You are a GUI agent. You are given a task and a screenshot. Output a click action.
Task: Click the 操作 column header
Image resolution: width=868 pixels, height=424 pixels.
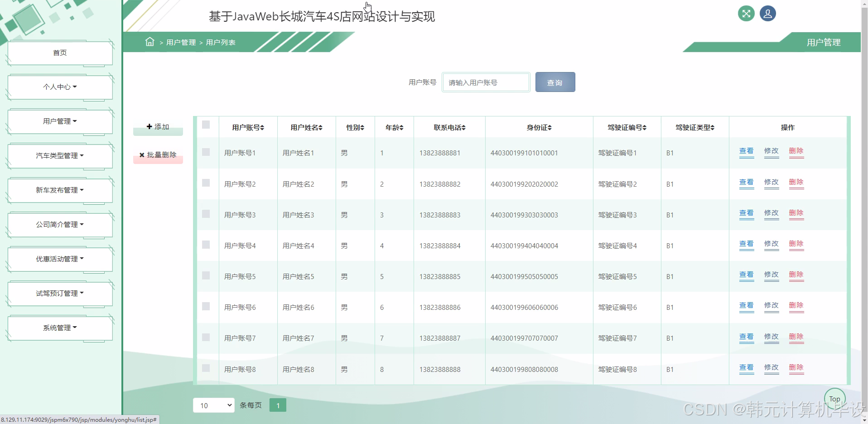pos(787,128)
